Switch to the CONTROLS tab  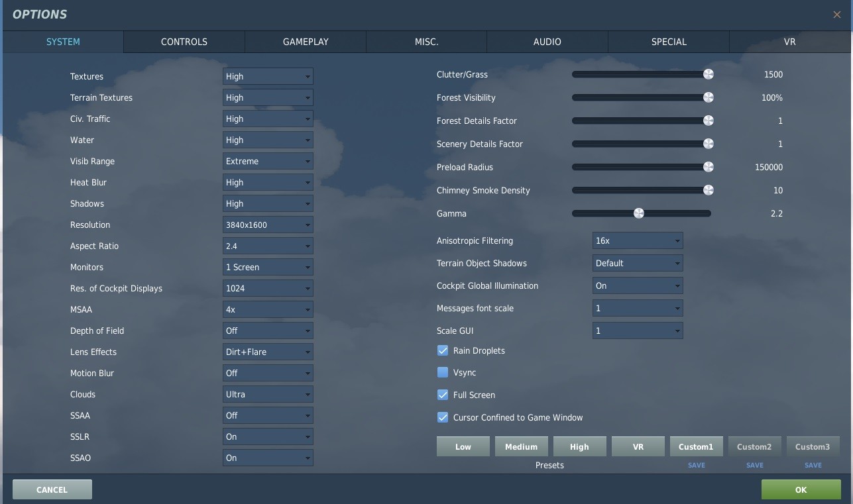pos(184,42)
